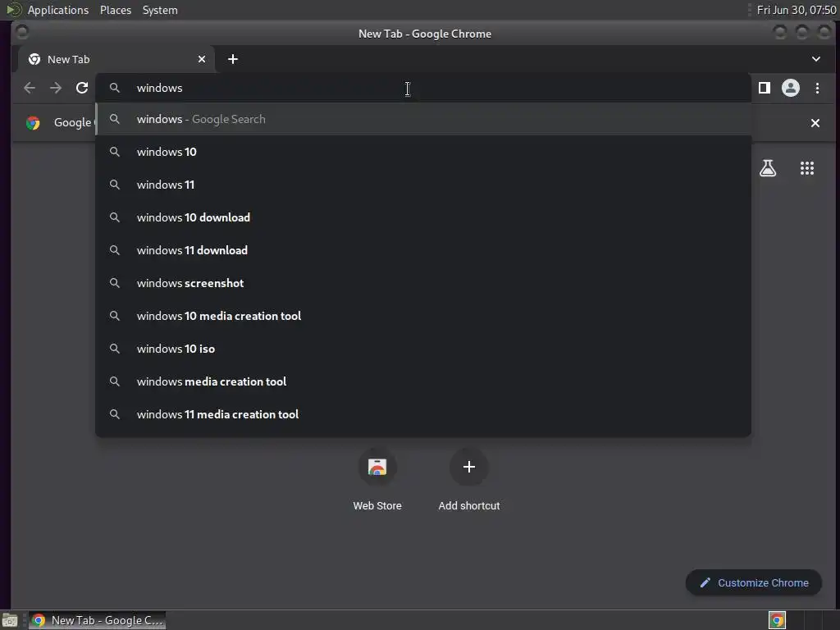Click the Chrome logo in the infobar
The width and height of the screenshot is (840, 630).
[33, 123]
